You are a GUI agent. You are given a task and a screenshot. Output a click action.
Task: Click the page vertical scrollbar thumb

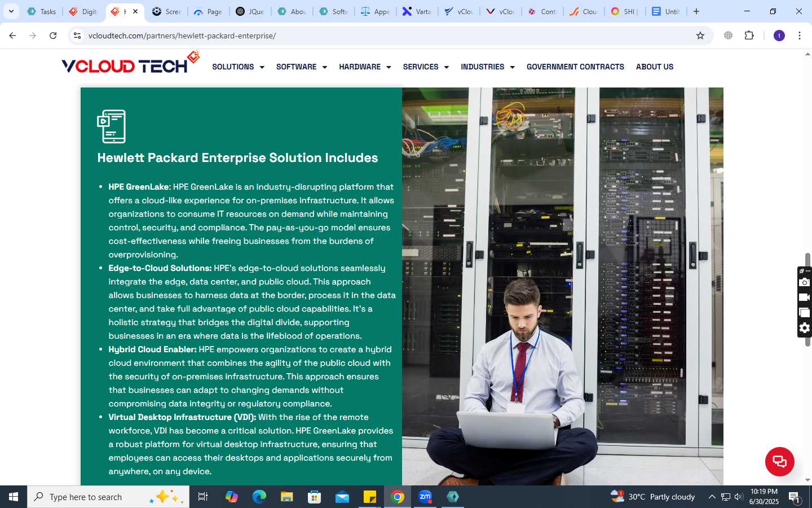pyautogui.click(x=807, y=299)
